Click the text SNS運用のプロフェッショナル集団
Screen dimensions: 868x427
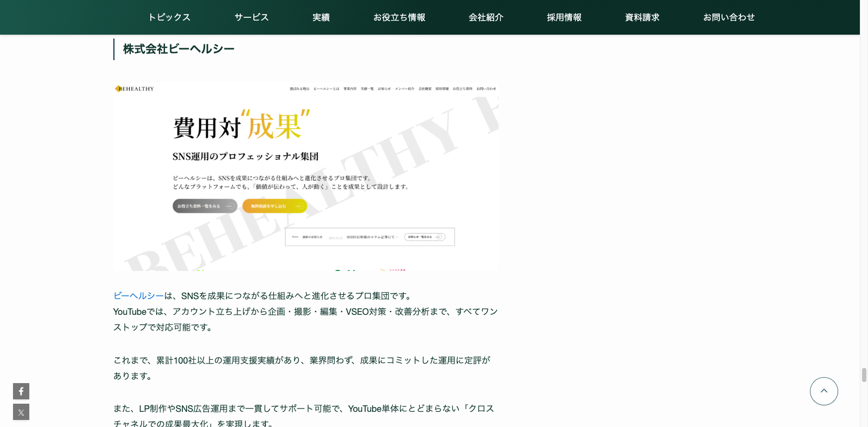click(245, 157)
